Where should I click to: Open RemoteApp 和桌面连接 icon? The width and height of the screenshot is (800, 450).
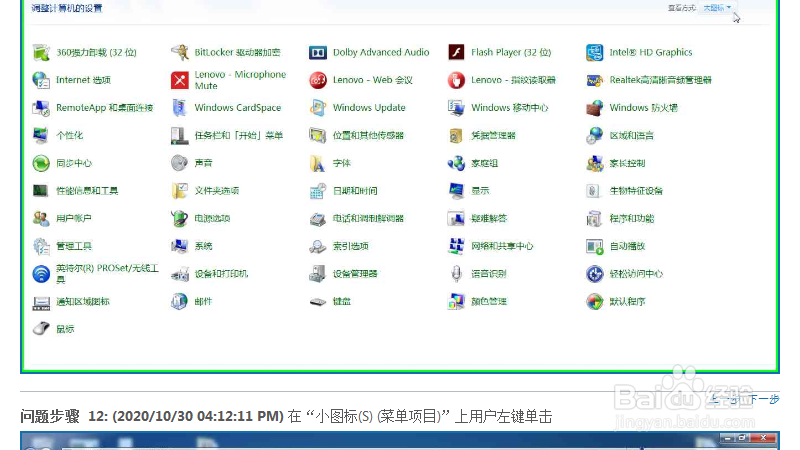pos(41,108)
